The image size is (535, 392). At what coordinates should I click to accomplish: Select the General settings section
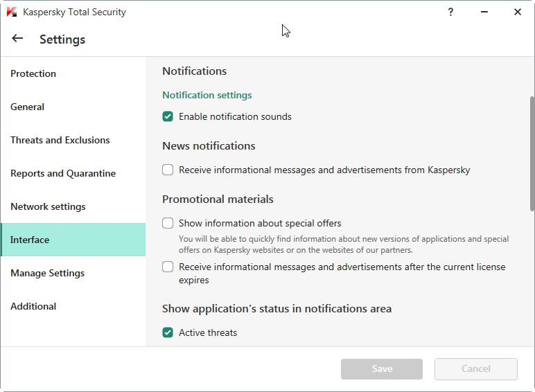click(x=73, y=107)
